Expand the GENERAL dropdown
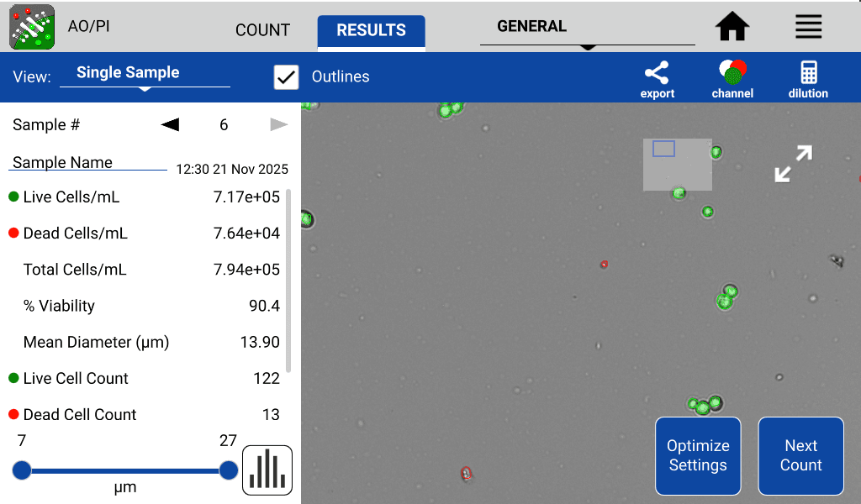 click(587, 29)
